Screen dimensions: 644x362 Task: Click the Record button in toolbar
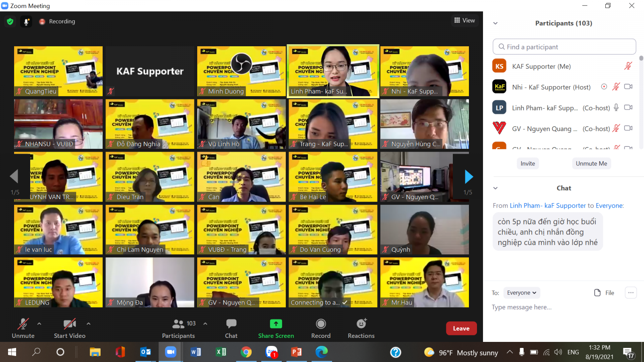pos(321,328)
